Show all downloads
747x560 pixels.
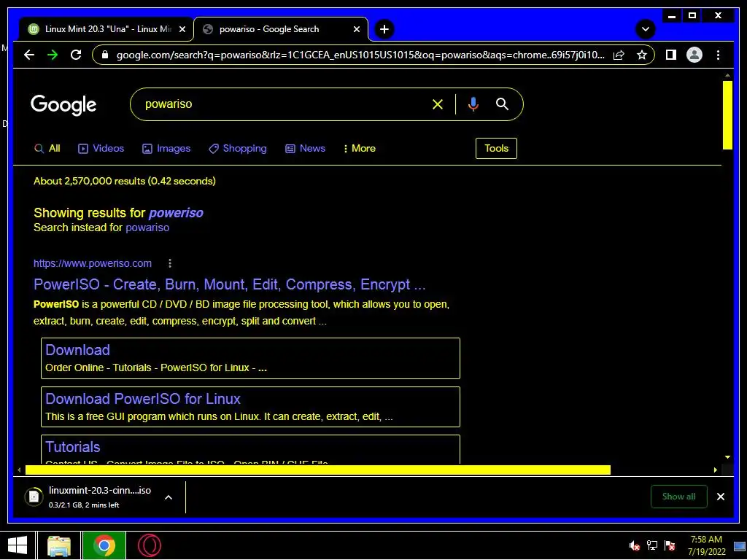[679, 497]
